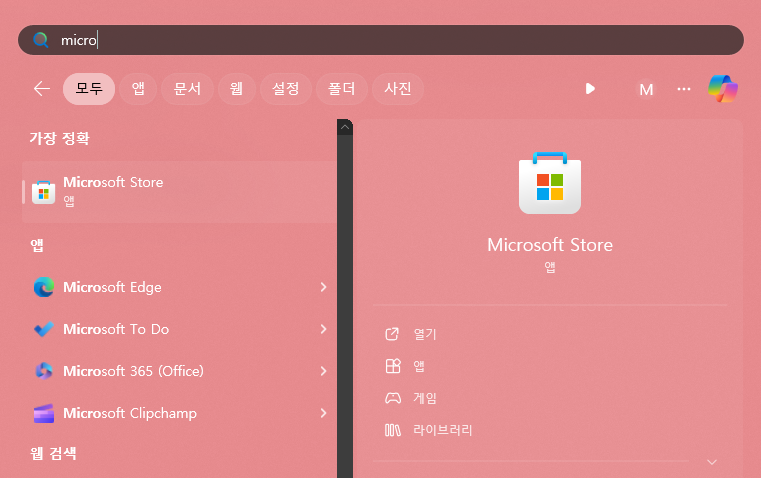Viewport: 761px width, 478px height.
Task: Switch to the 웹 filter tab
Action: pos(236,89)
